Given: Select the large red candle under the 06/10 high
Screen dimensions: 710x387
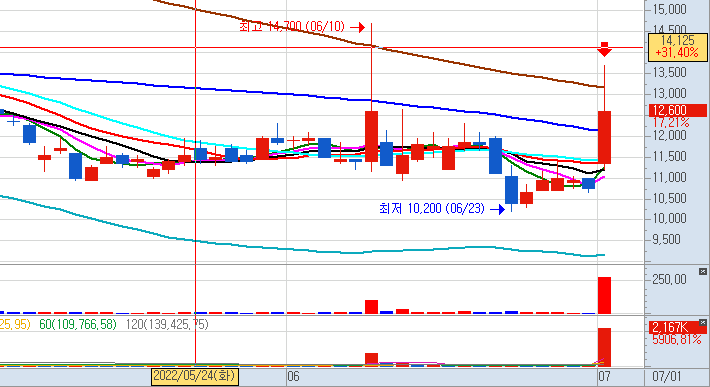Looking at the screenshot, I should coord(371,136).
